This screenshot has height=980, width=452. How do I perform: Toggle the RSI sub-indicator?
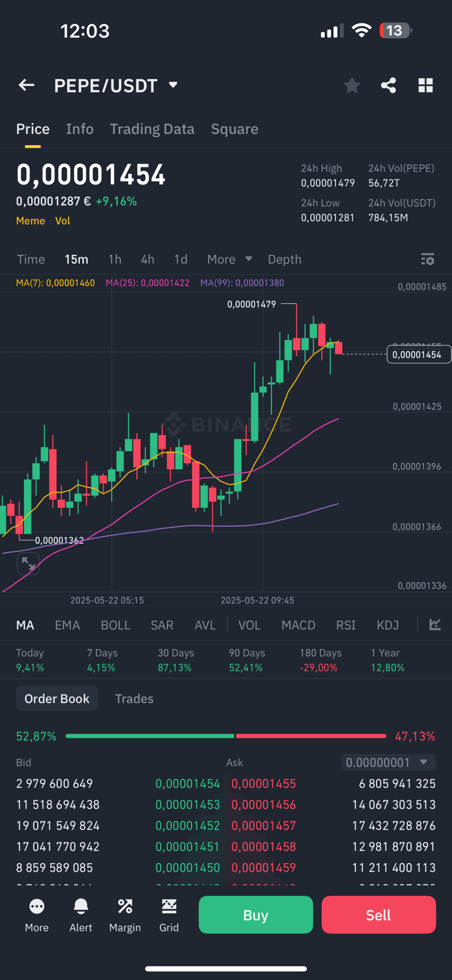(x=346, y=625)
